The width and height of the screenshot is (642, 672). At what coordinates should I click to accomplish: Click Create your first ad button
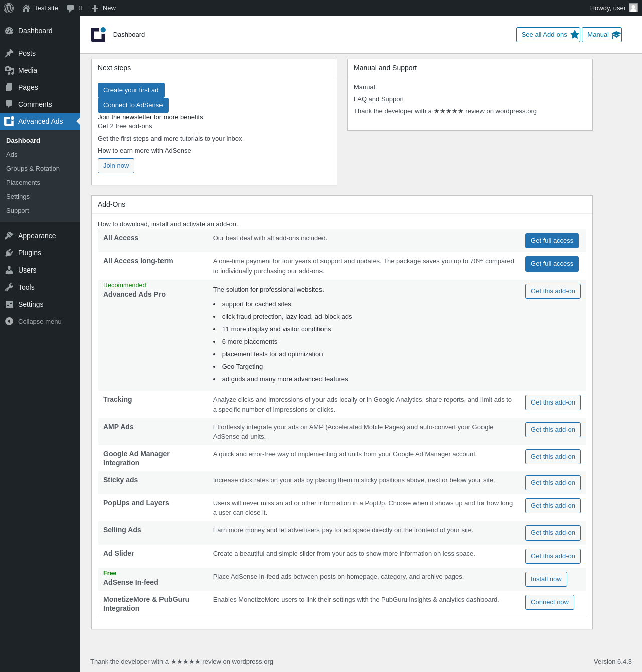131,90
